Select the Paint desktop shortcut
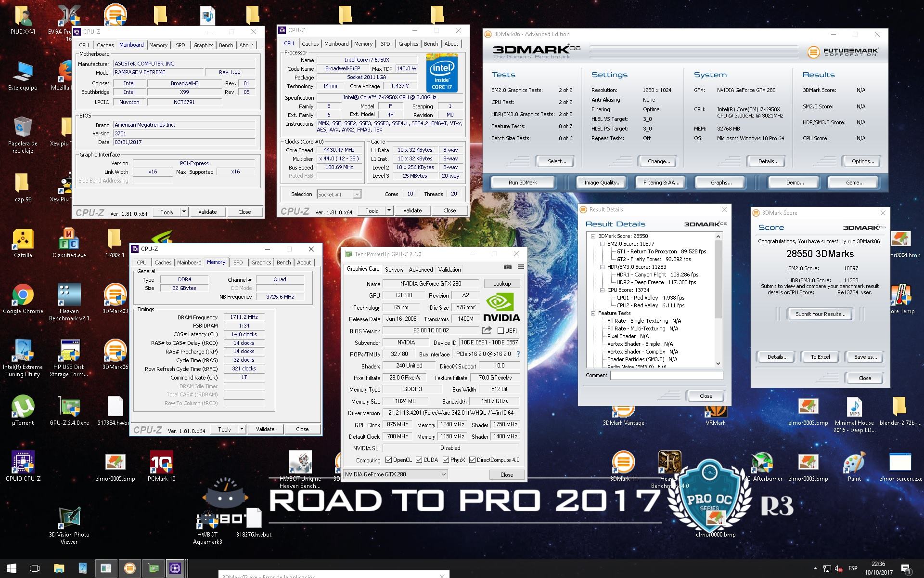The height and width of the screenshot is (578, 924). tap(854, 467)
